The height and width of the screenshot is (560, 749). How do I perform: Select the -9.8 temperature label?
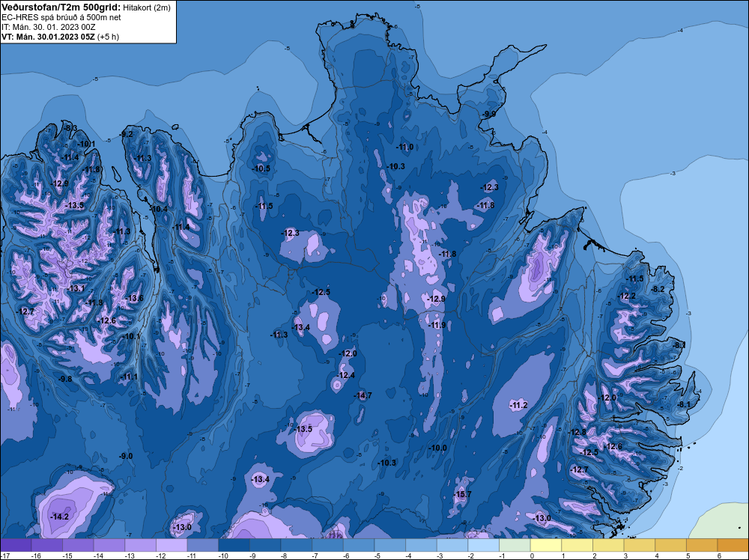[65, 379]
